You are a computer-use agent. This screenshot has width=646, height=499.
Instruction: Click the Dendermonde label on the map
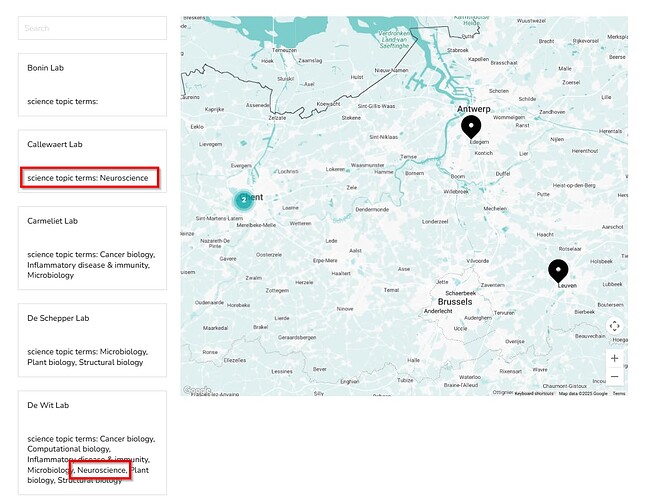click(x=372, y=209)
